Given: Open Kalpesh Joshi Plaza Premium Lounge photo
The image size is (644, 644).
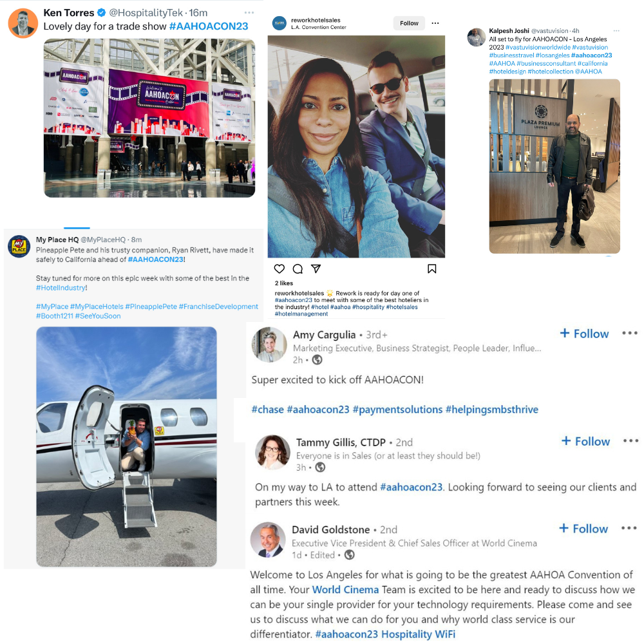Looking at the screenshot, I should coord(554,166).
